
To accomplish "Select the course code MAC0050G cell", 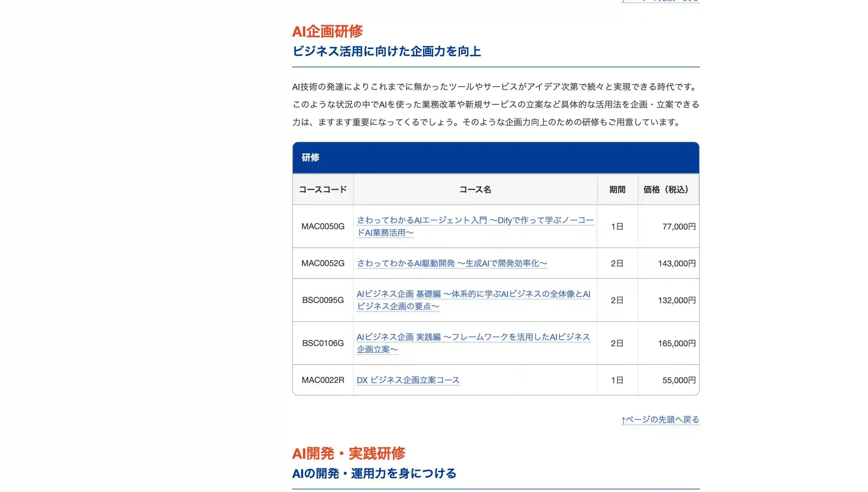I will point(323,227).
